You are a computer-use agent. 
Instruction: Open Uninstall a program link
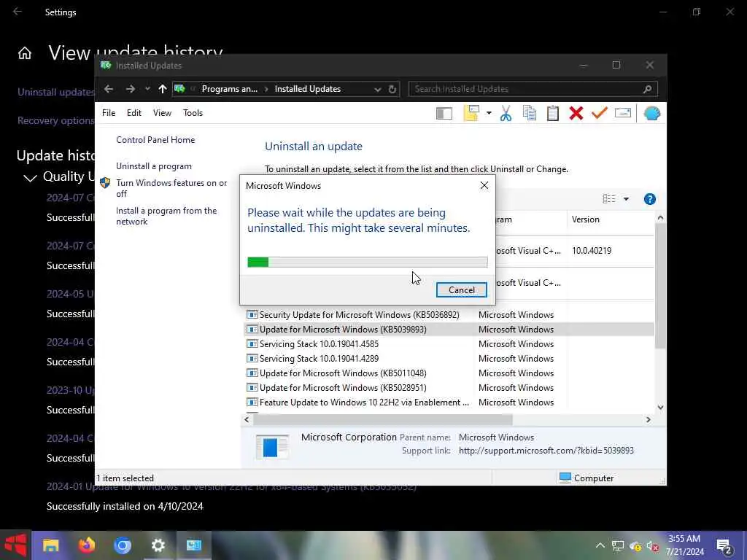[x=154, y=166]
